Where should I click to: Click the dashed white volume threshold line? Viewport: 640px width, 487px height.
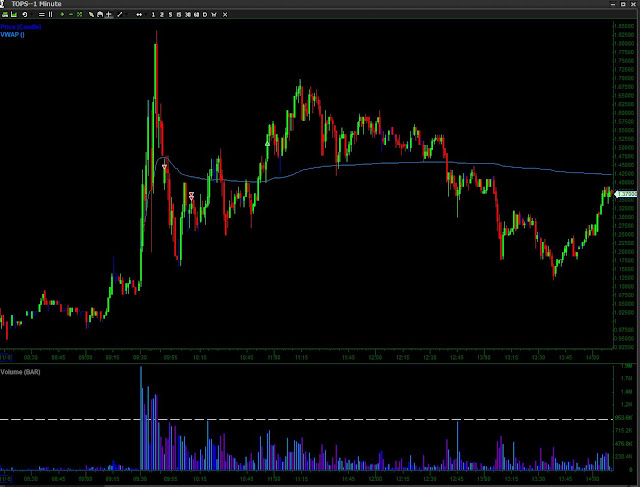[306, 419]
